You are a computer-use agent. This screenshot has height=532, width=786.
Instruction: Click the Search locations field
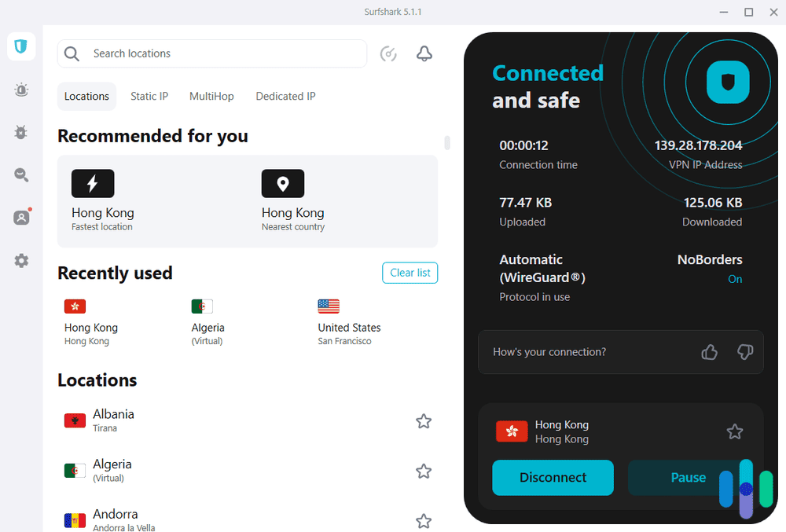tap(212, 53)
